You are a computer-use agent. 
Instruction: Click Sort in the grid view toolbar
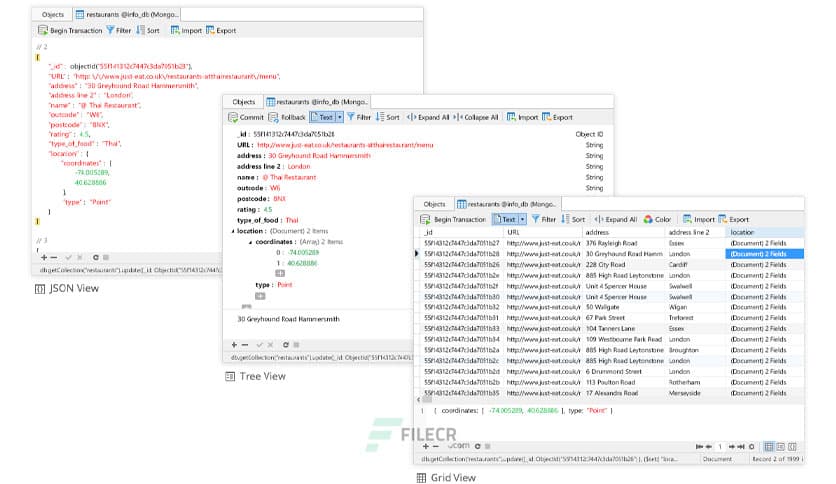click(x=573, y=219)
